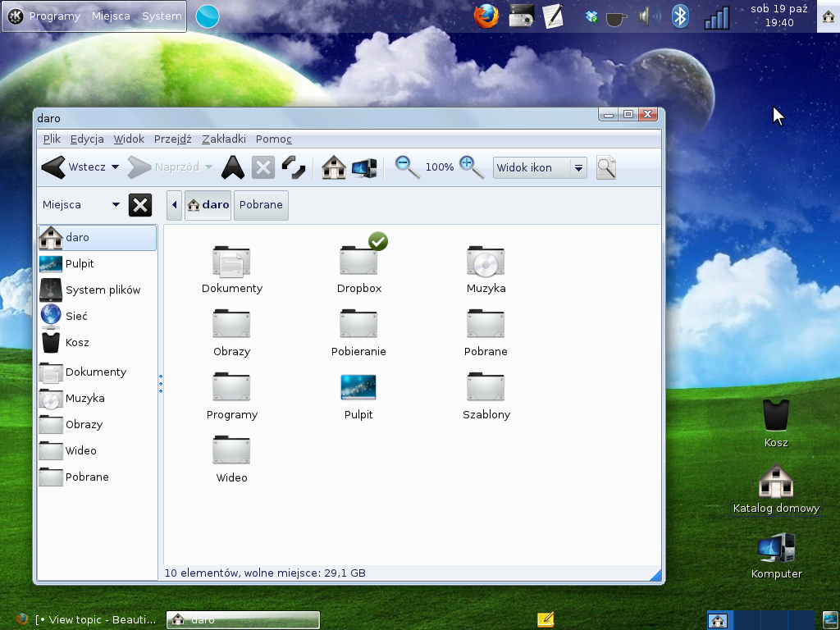
Task: Click the Stop loading X icon in toolbar
Action: point(262,167)
